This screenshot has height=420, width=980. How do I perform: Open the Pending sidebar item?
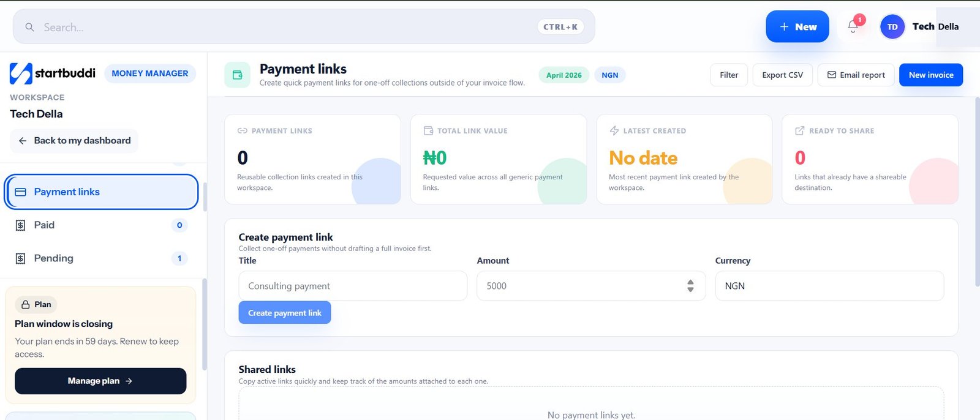102,258
